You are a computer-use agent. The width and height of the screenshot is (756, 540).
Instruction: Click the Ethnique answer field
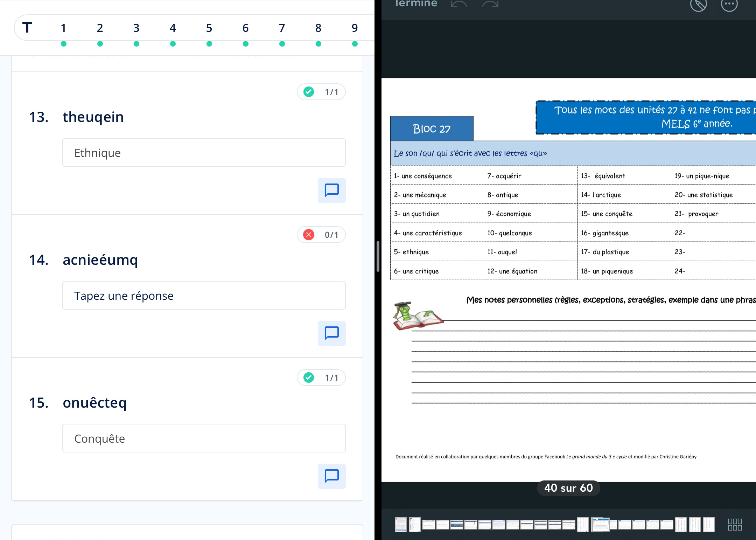coord(204,153)
